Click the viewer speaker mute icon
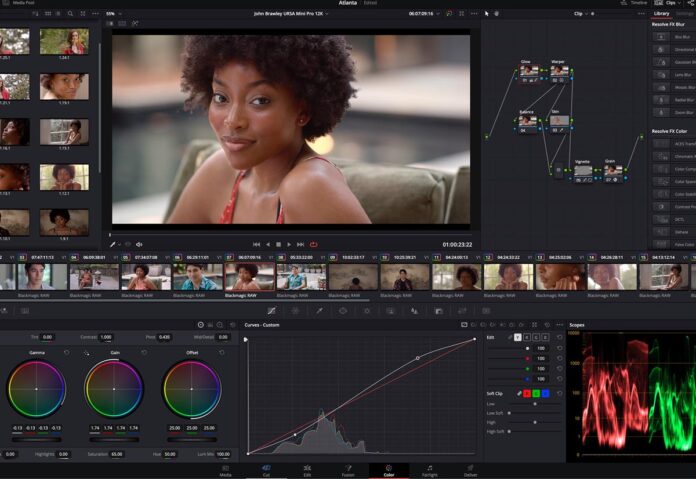The height and width of the screenshot is (479, 696). click(x=139, y=244)
